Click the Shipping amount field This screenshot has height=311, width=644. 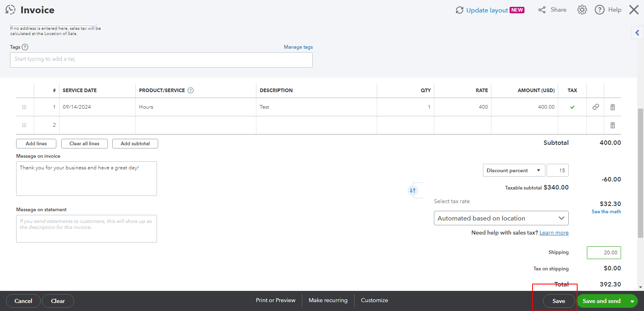(x=604, y=253)
